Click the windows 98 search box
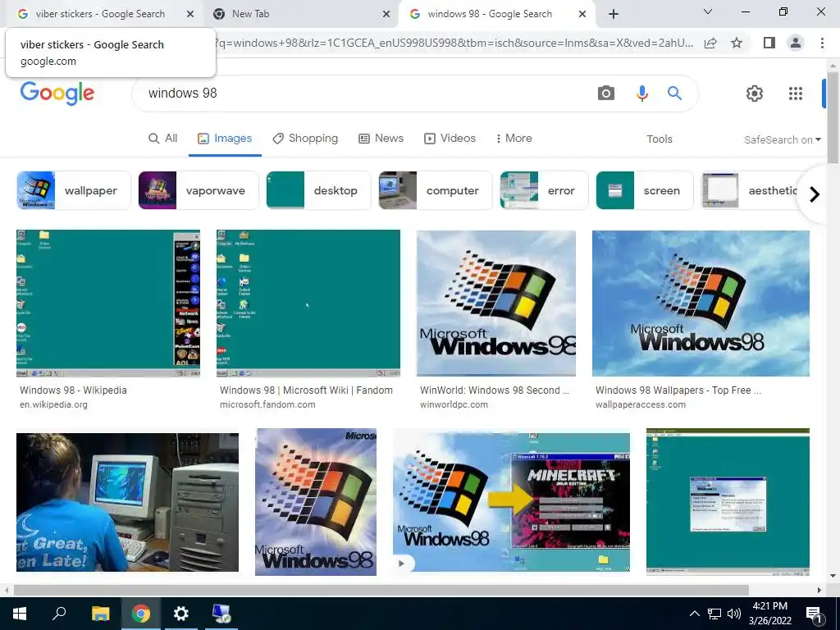The height and width of the screenshot is (630, 840). click(364, 94)
